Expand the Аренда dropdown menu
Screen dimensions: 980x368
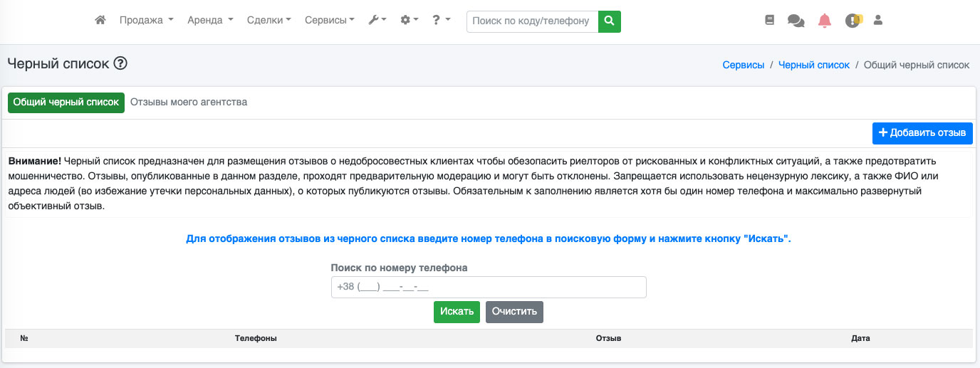(x=210, y=21)
